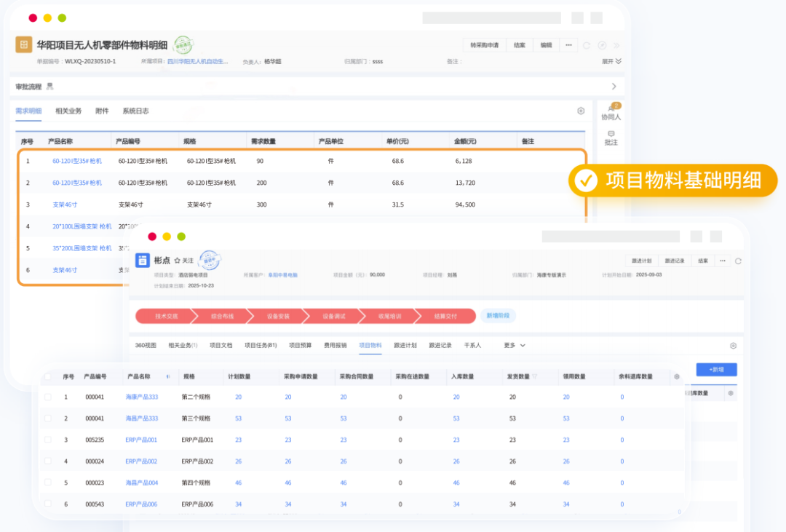Open the 四川华阳无人机自动生... project link
The image size is (786, 532).
[x=197, y=62]
